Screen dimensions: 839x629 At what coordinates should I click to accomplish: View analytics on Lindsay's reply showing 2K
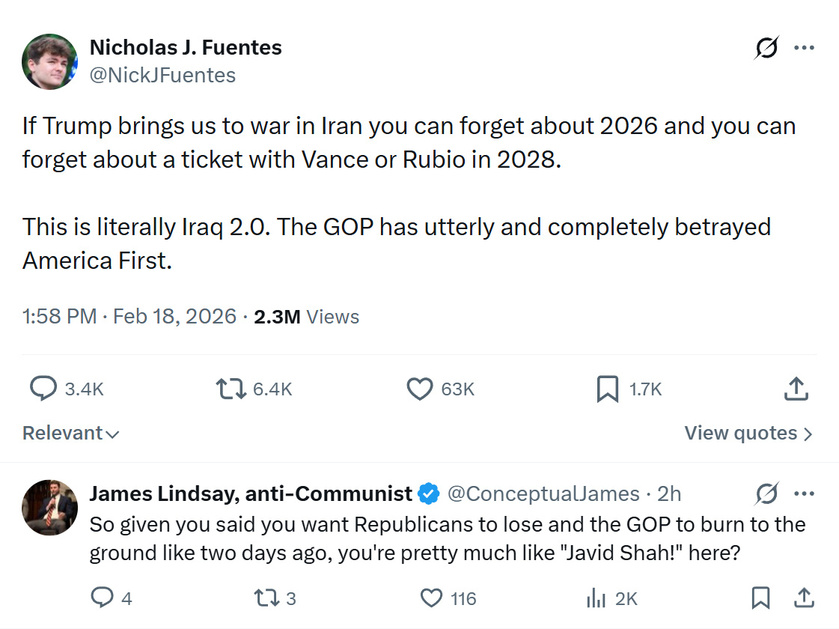(x=595, y=598)
